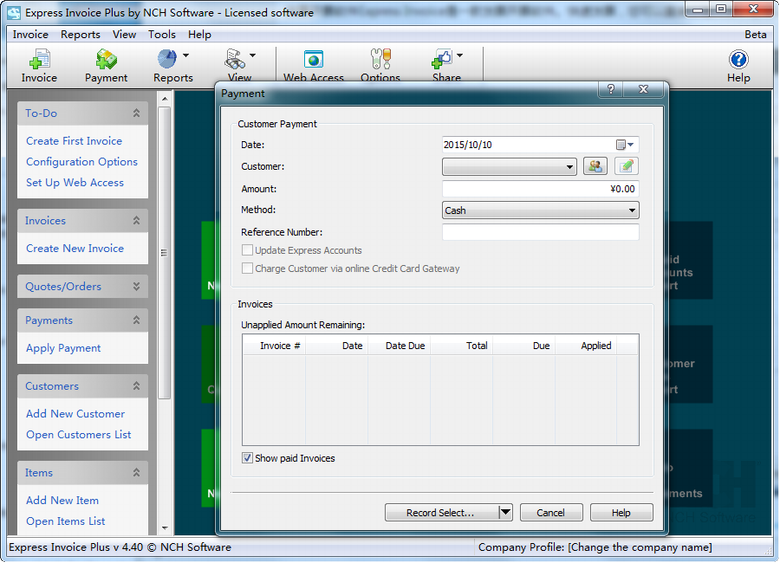Click the Create New Invoice link
The height and width of the screenshot is (563, 780).
tap(75, 248)
